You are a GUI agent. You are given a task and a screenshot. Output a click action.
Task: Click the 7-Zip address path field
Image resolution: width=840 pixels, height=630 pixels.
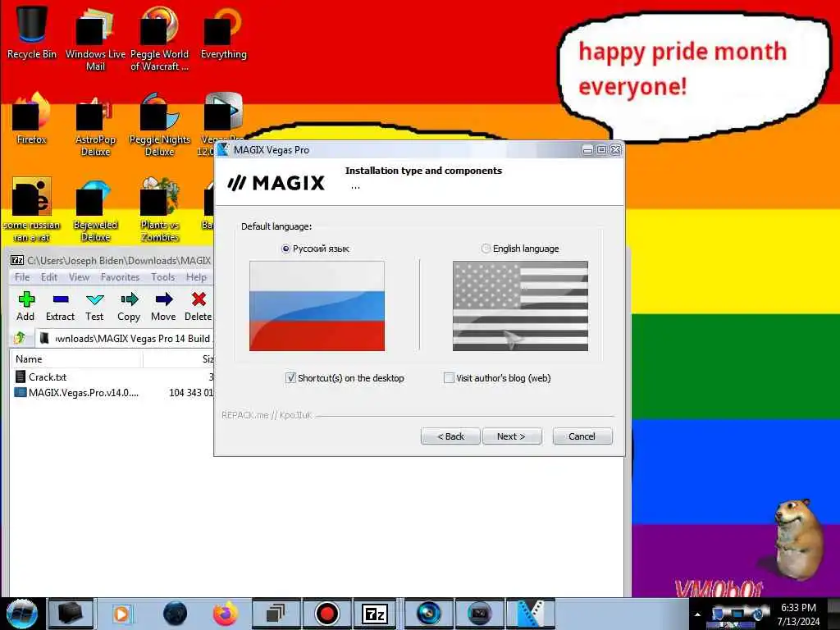(125, 338)
